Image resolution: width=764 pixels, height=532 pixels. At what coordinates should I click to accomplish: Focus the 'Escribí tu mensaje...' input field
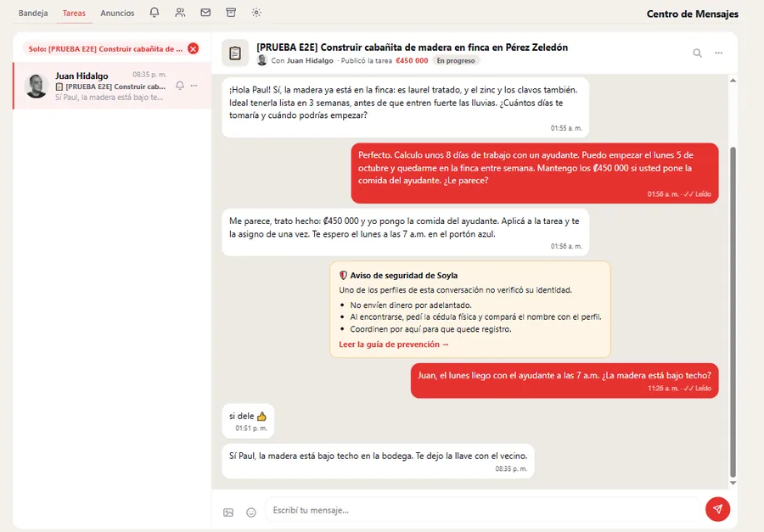pos(482,510)
